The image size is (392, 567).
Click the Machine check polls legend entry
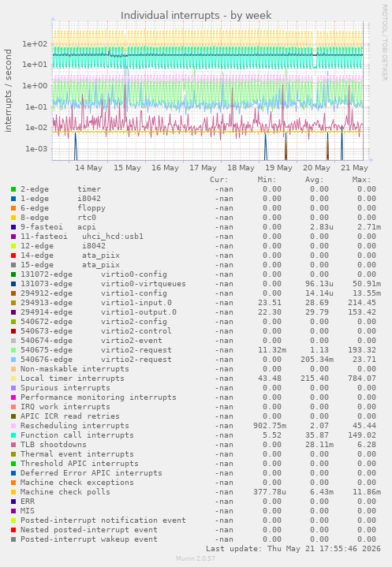65,492
